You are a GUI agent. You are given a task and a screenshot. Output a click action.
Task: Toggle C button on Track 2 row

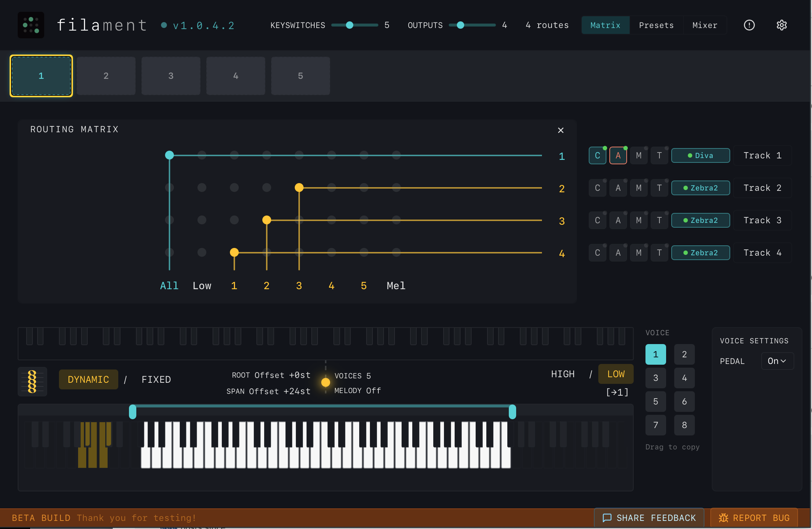click(x=597, y=188)
